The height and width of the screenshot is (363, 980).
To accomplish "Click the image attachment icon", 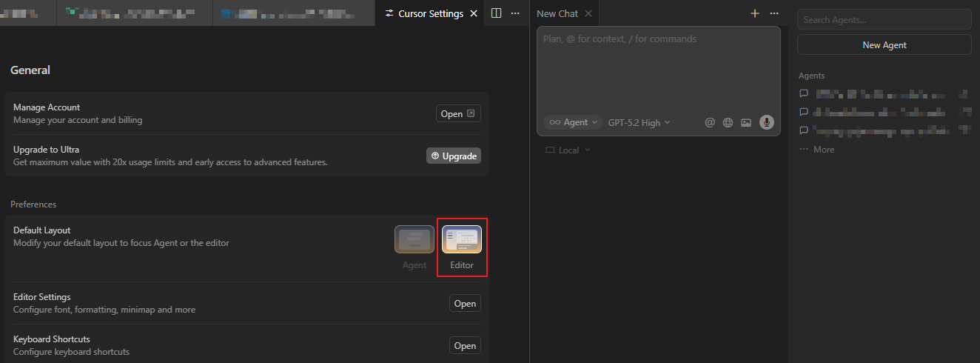I will [x=746, y=122].
